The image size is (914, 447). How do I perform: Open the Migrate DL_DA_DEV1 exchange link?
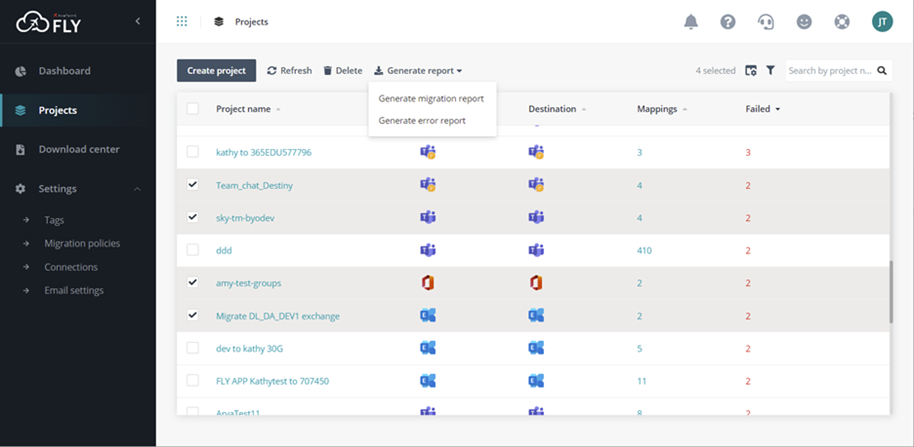[277, 316]
